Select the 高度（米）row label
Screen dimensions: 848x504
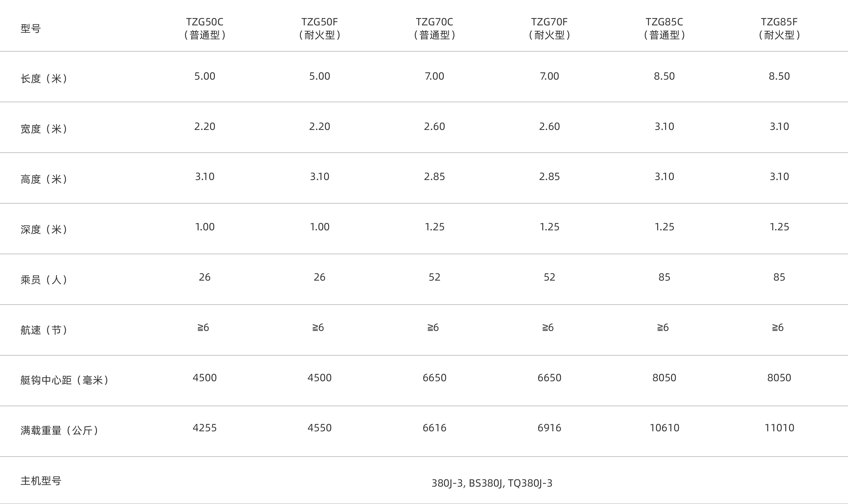pyautogui.click(x=43, y=179)
